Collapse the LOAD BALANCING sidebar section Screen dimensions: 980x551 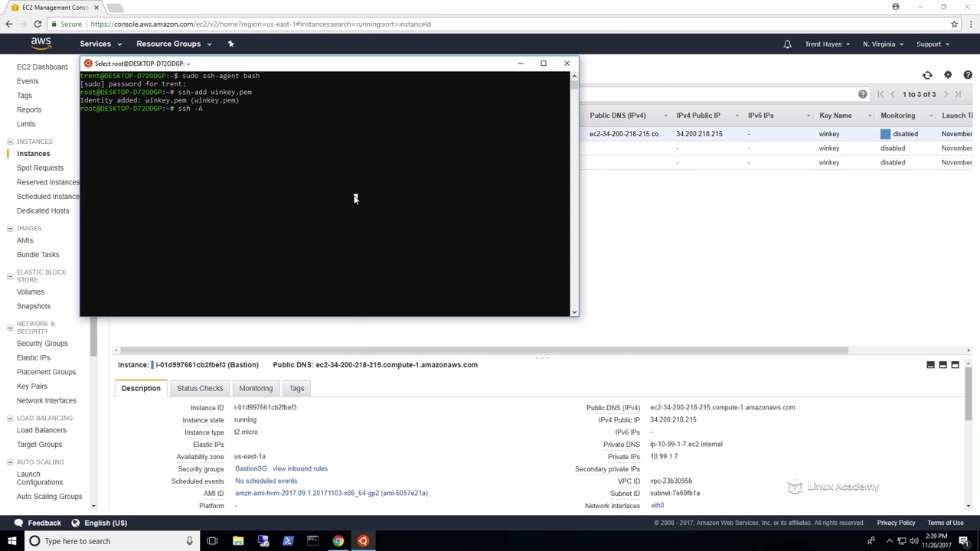point(10,418)
